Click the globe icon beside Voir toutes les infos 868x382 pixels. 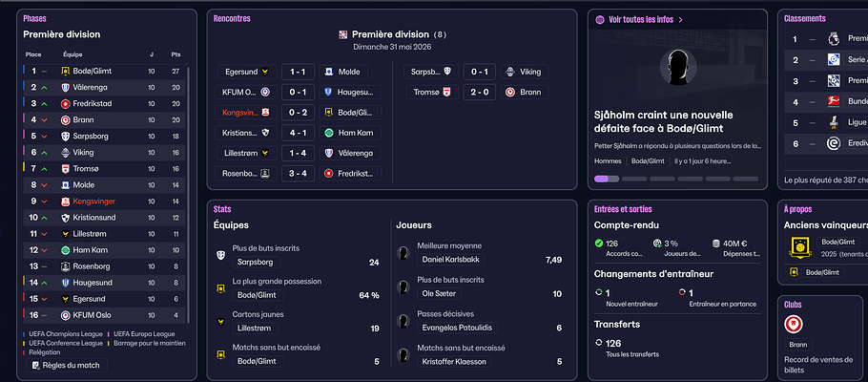599,19
